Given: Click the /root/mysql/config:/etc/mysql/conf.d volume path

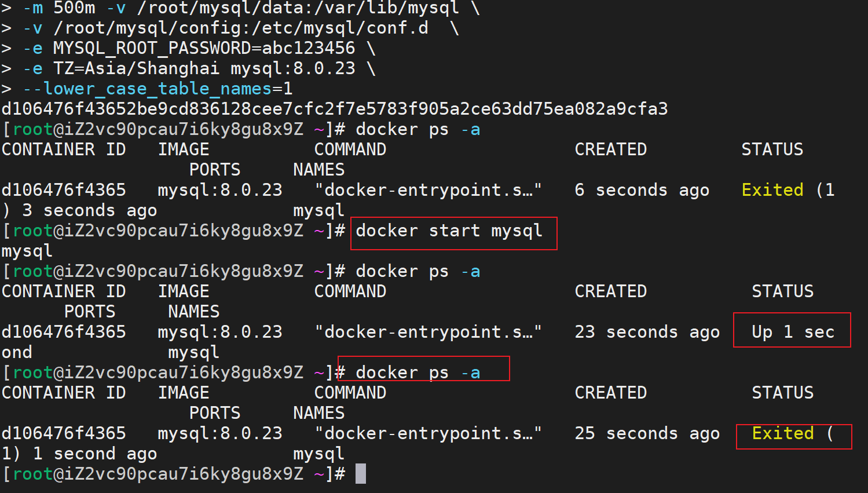Looking at the screenshot, I should (x=241, y=28).
